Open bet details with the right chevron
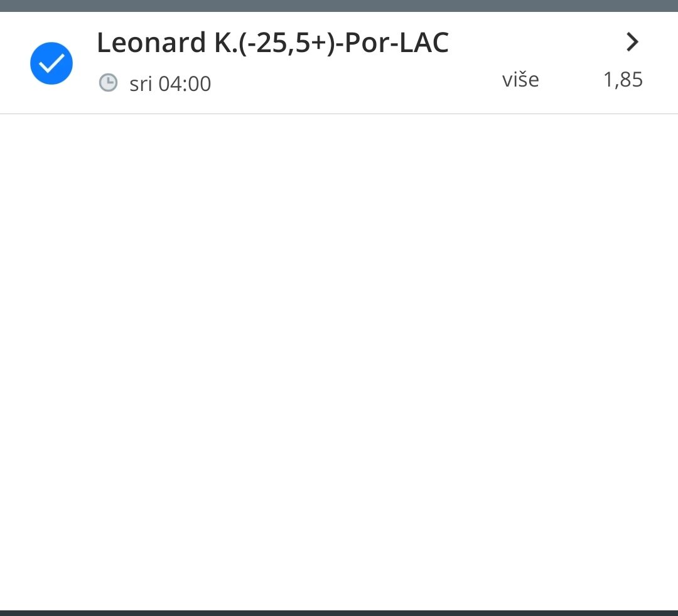This screenshot has height=616, width=678. [632, 42]
